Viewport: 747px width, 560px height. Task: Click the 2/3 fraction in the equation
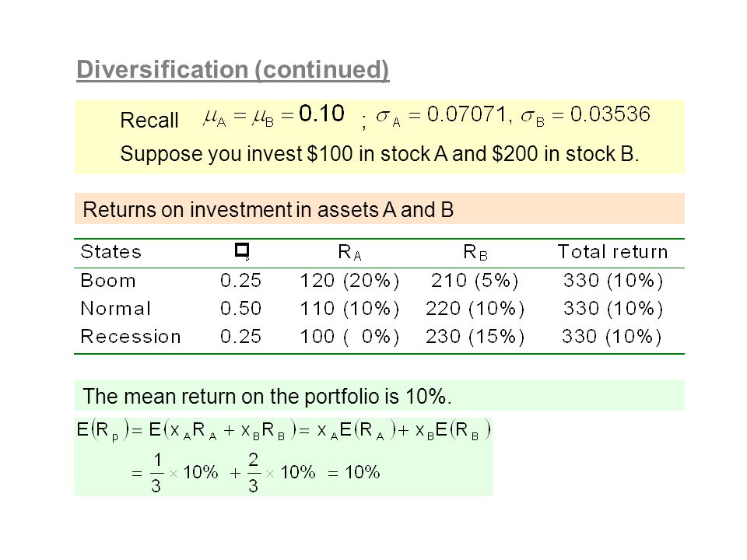254,472
